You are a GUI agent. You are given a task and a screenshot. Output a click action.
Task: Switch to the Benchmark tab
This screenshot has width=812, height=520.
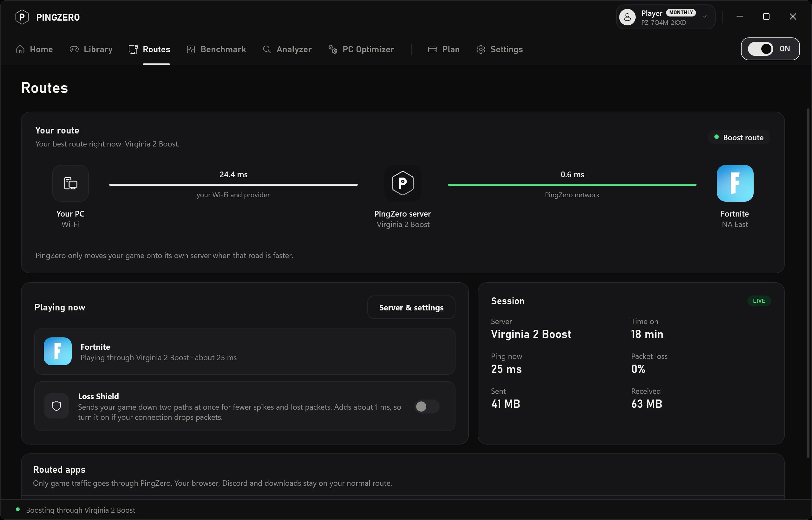216,49
